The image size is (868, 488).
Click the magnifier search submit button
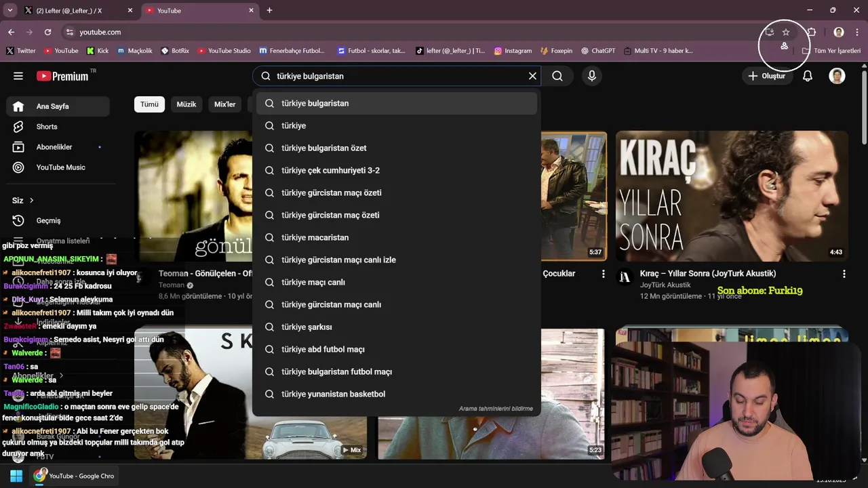coord(557,76)
